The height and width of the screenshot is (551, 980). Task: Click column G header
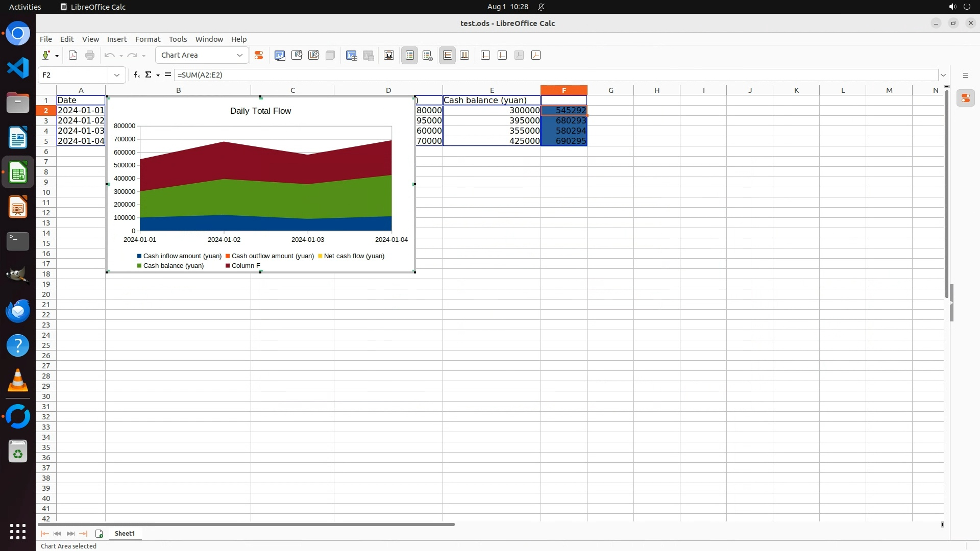pyautogui.click(x=610, y=90)
